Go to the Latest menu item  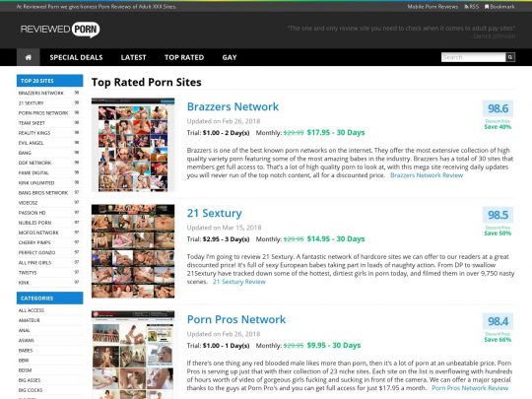(x=133, y=57)
